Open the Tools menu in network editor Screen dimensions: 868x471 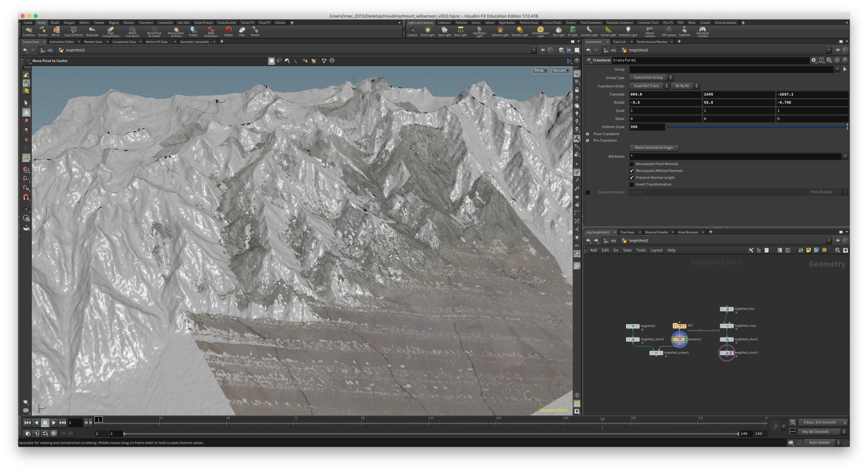[x=641, y=250]
